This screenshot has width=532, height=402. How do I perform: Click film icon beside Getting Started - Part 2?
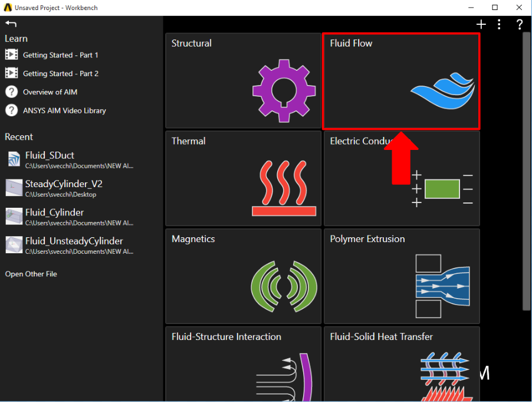pos(12,73)
